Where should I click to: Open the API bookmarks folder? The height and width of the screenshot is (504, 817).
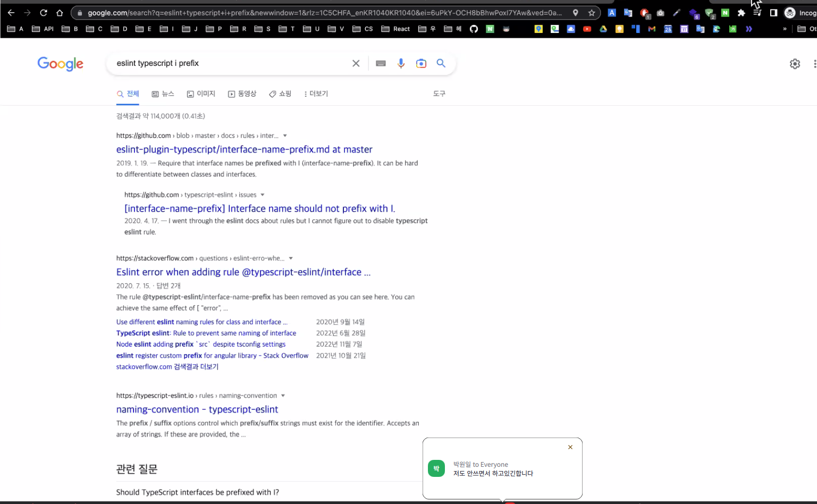point(43,29)
